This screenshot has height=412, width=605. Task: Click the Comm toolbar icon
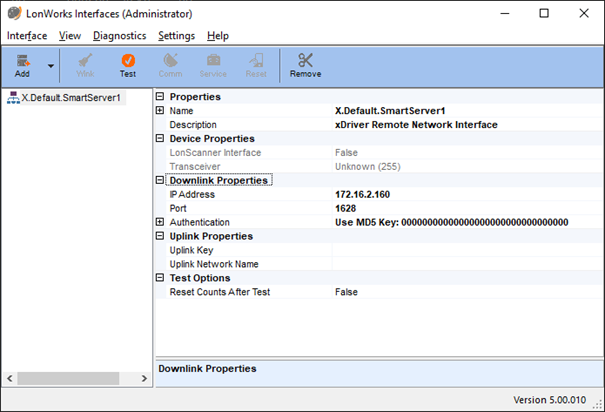pyautogui.click(x=170, y=65)
